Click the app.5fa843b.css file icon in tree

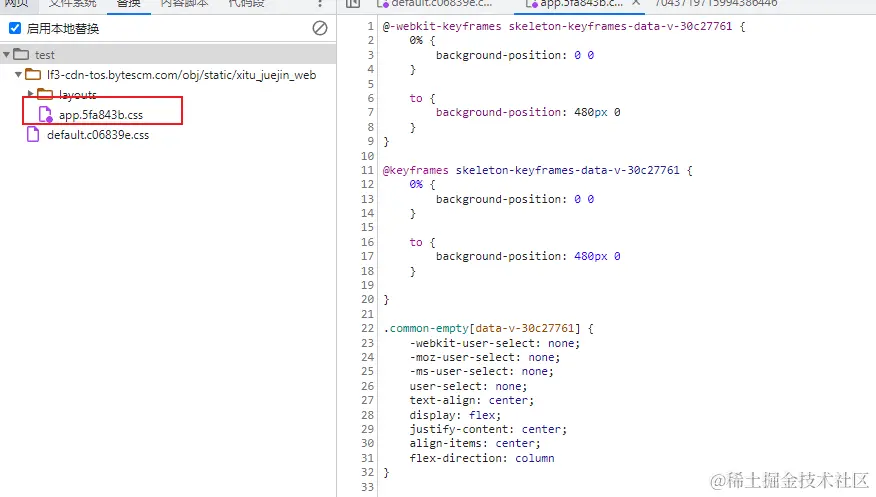45,114
